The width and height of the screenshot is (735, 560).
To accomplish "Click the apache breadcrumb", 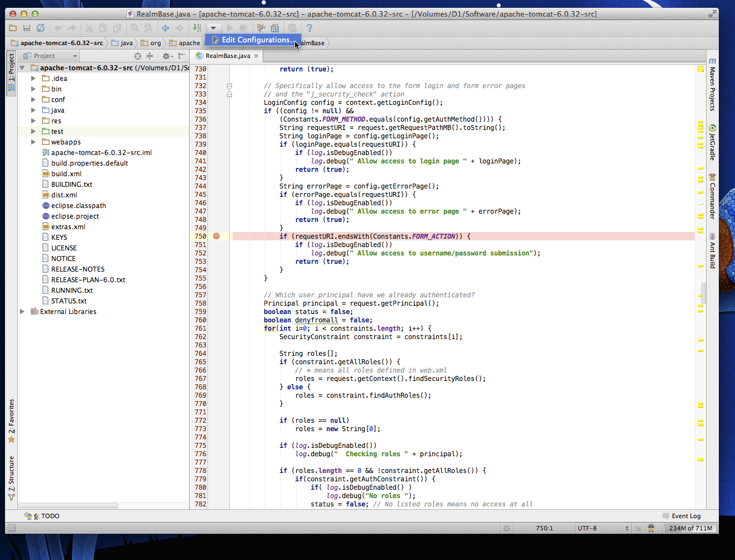I will [x=185, y=43].
